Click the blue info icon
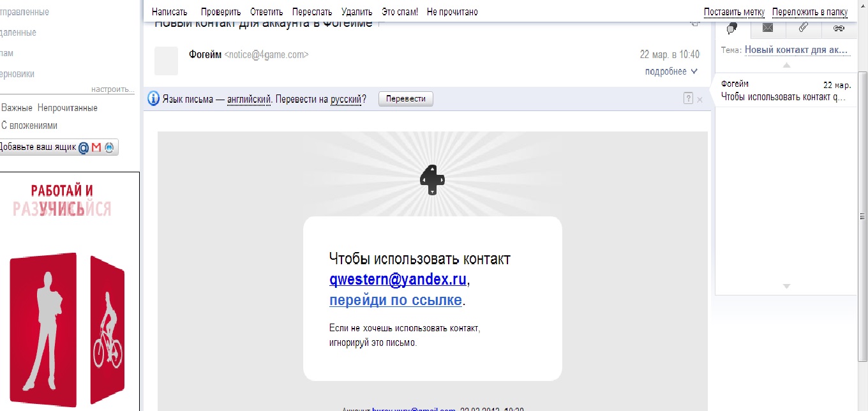This screenshot has height=411, width=868. [x=153, y=99]
